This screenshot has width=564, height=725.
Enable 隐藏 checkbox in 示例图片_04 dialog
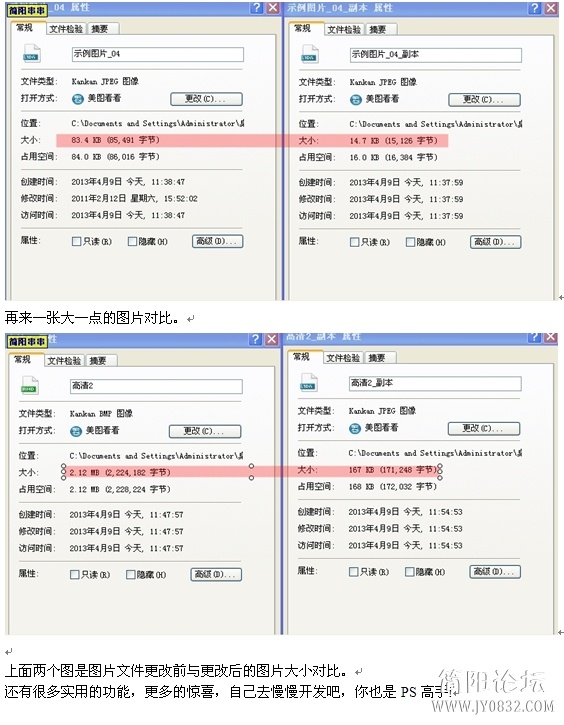point(132,241)
